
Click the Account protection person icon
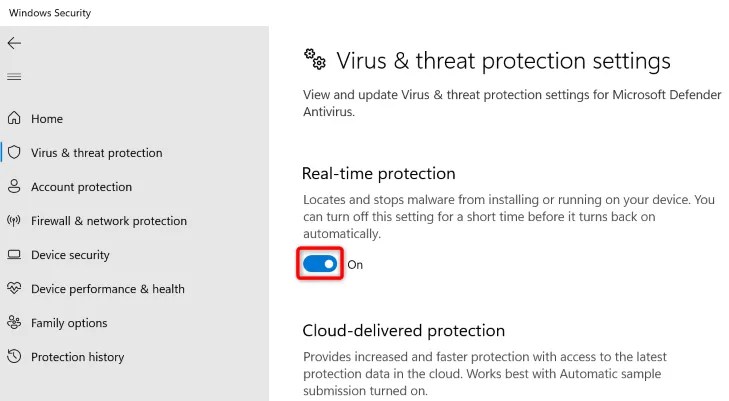(x=14, y=186)
